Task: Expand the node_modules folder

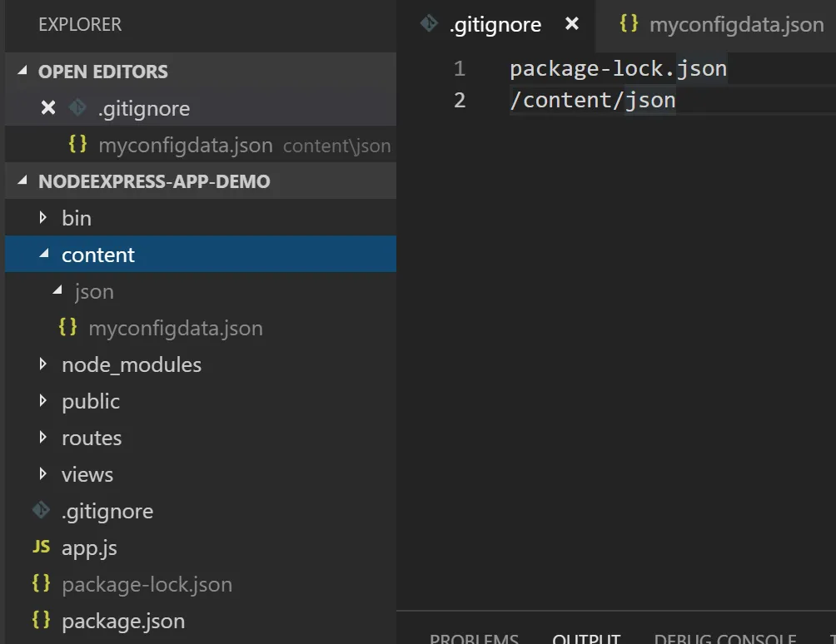Action: pos(43,364)
